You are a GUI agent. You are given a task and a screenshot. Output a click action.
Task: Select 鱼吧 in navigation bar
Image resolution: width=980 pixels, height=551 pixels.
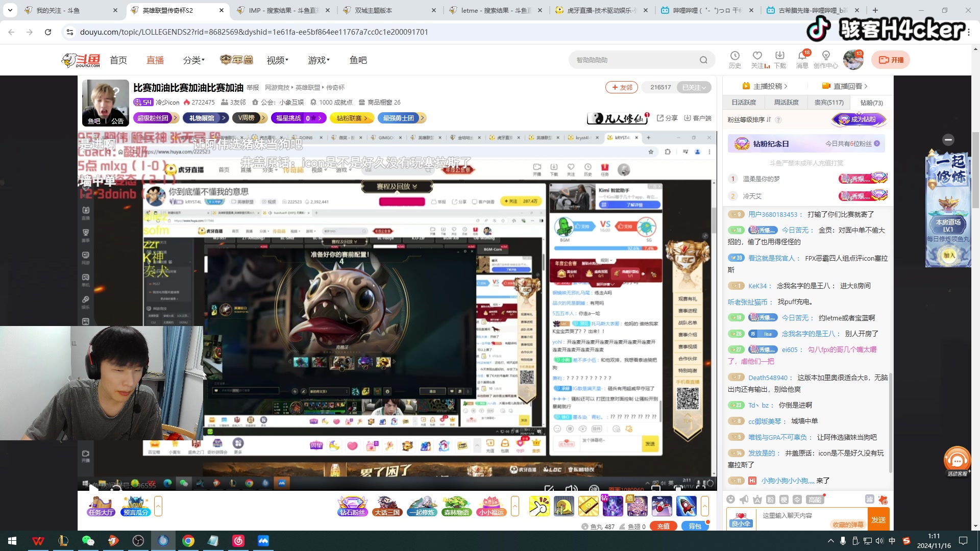pyautogui.click(x=358, y=60)
